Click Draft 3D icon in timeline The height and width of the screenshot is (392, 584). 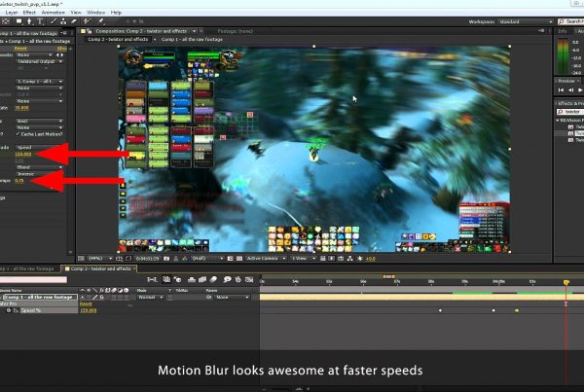pos(178,279)
